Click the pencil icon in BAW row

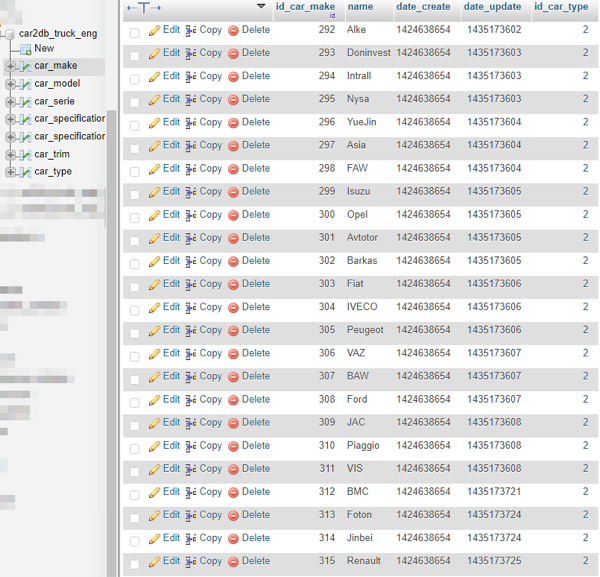154,377
